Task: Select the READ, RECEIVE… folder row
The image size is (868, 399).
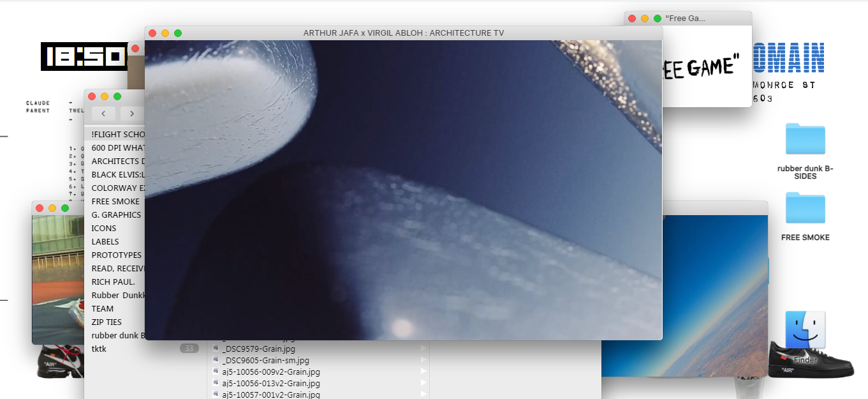Action: point(115,268)
